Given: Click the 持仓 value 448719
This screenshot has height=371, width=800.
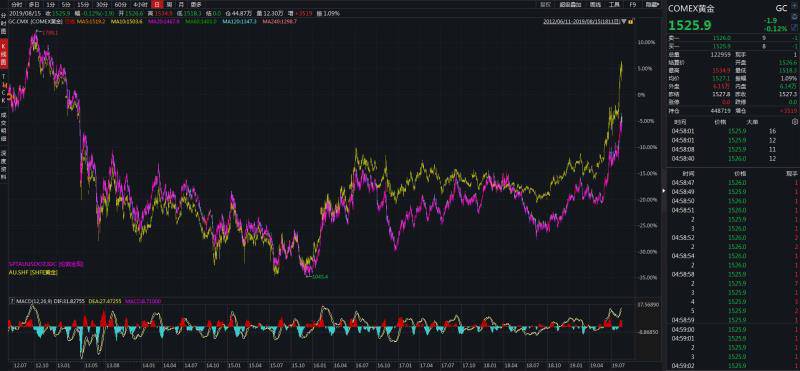Looking at the screenshot, I should (x=721, y=110).
